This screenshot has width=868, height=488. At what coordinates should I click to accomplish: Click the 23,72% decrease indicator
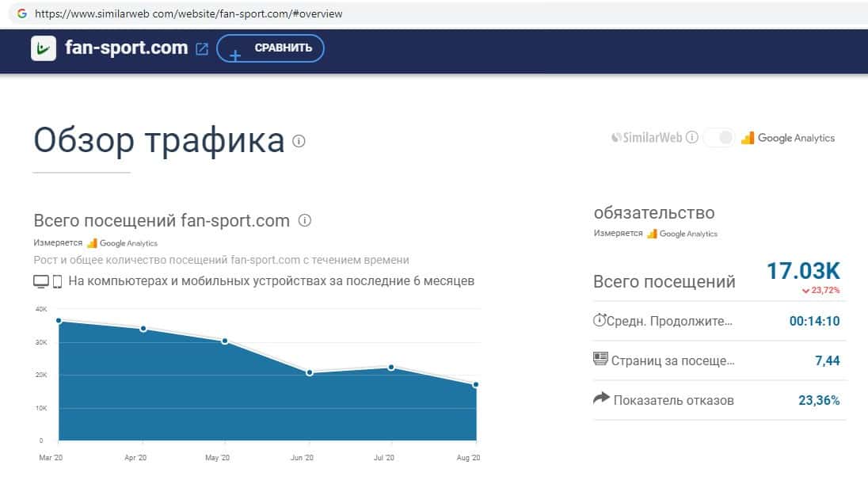click(x=821, y=290)
